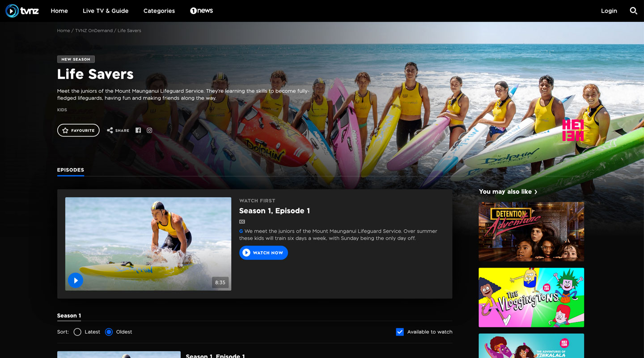Uncheck the Available to watch checkbox
The image size is (644, 358).
click(400, 332)
